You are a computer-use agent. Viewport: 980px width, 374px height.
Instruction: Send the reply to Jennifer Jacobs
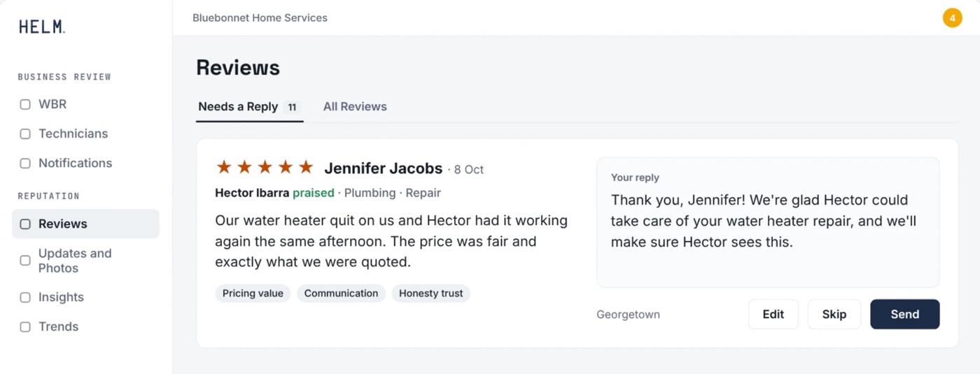coord(904,314)
